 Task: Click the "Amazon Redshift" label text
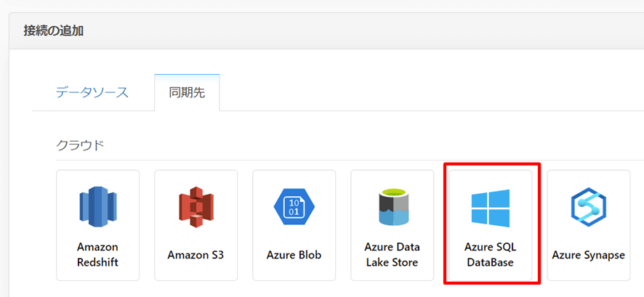97,254
